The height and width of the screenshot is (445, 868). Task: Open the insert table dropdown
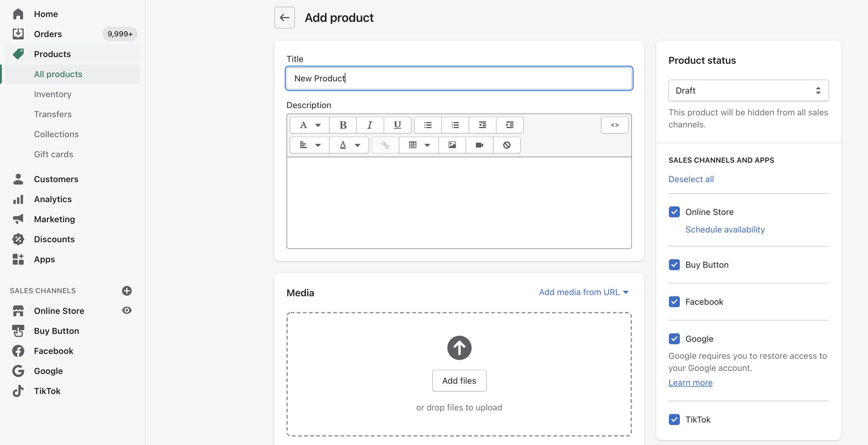tap(419, 145)
